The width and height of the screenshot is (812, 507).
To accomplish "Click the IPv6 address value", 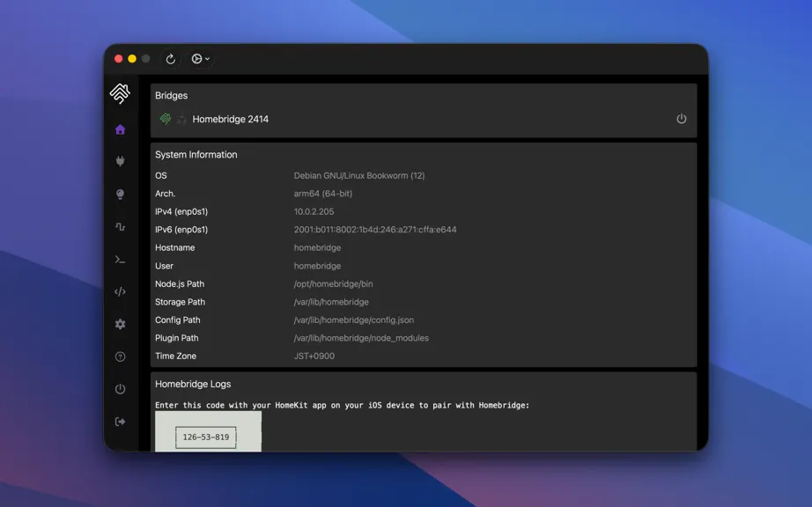I will tap(375, 230).
